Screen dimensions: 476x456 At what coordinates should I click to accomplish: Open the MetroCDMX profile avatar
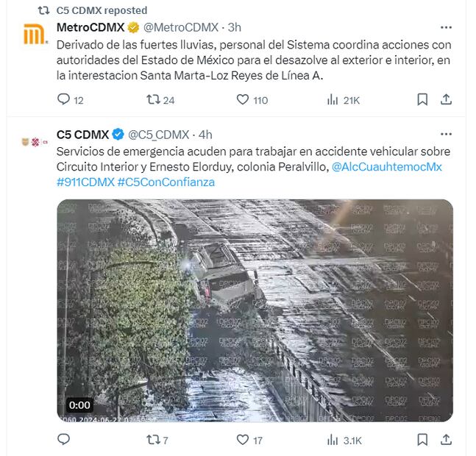click(x=35, y=34)
